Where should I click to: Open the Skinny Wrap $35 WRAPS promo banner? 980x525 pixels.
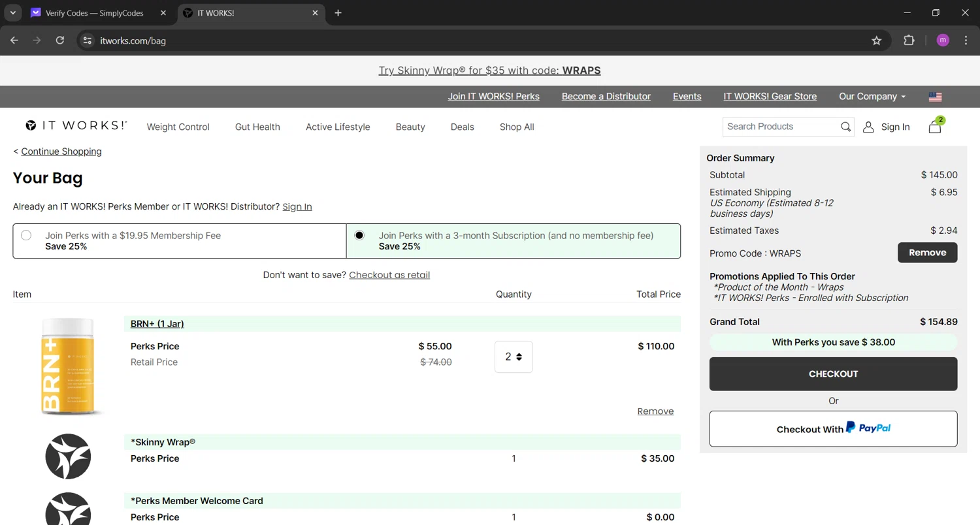tap(489, 71)
